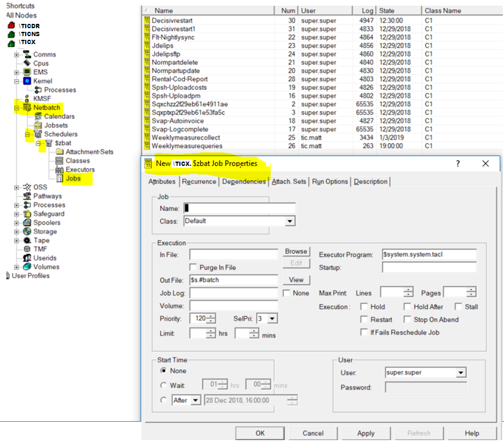Select the Userids icon in the tree
The height and width of the screenshot is (445, 504).
point(28,258)
